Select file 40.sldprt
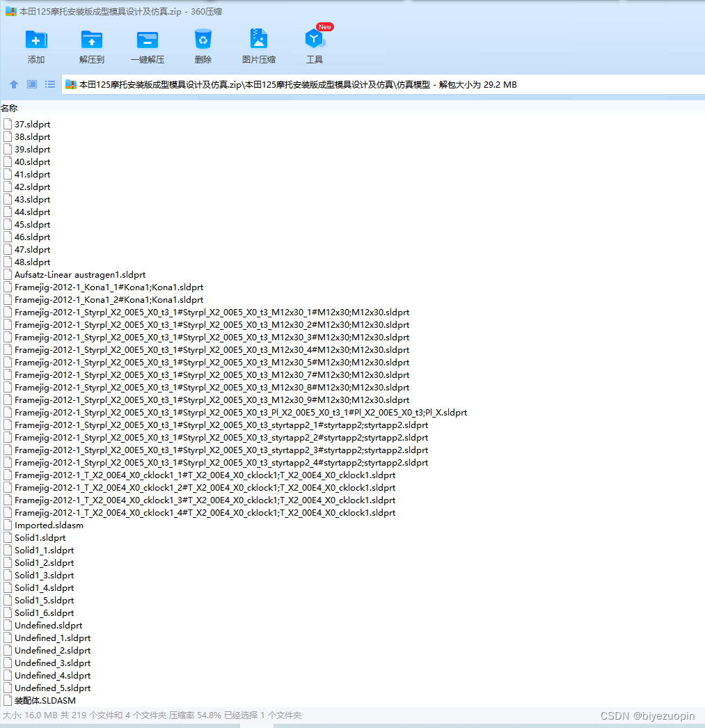The image size is (705, 728). (x=32, y=162)
